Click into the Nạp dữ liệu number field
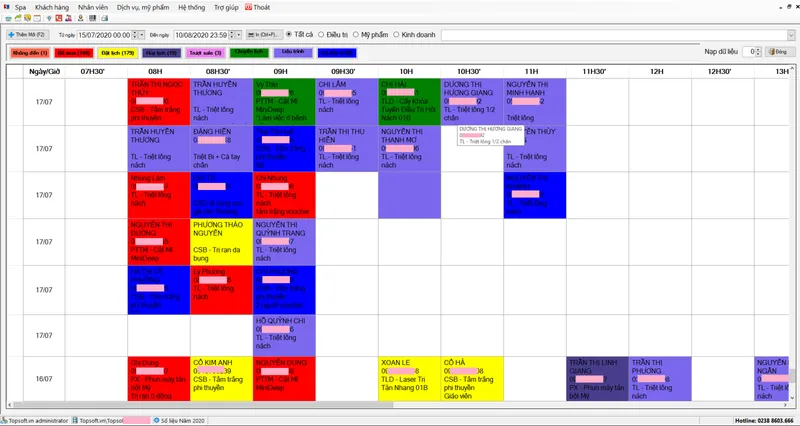800x426 pixels. pos(748,52)
